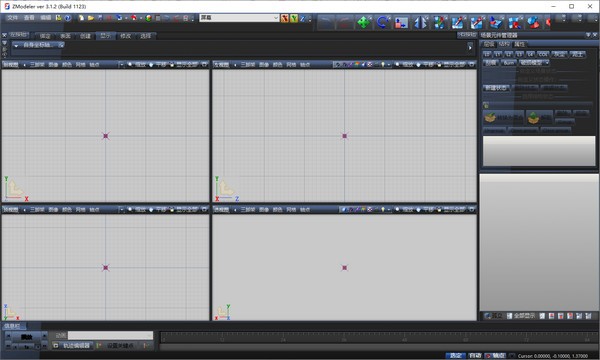Viewport: 600px width, 360px height.
Task: Click the blue help icon
Action: (68, 18)
